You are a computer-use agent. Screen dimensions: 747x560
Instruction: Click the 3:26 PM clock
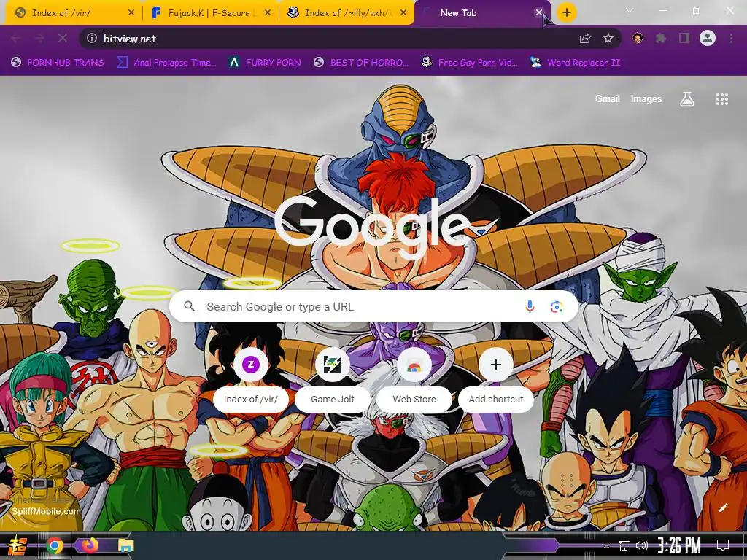(x=679, y=545)
